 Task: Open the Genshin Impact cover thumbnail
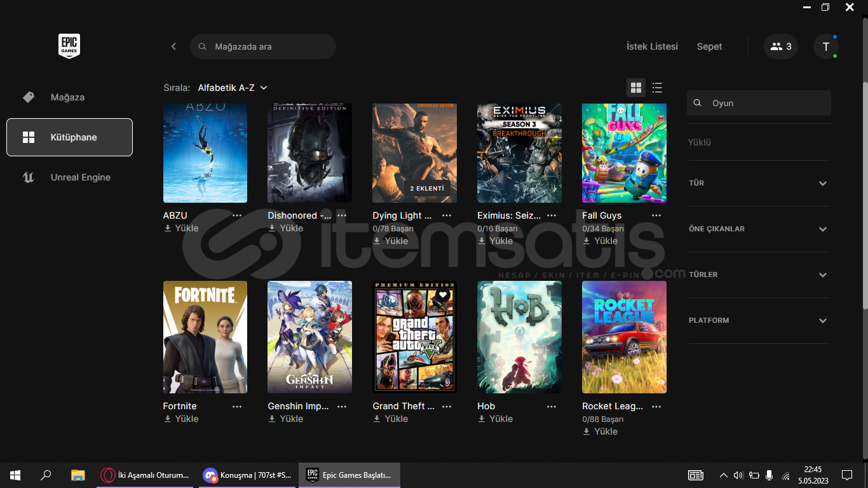[x=309, y=337]
